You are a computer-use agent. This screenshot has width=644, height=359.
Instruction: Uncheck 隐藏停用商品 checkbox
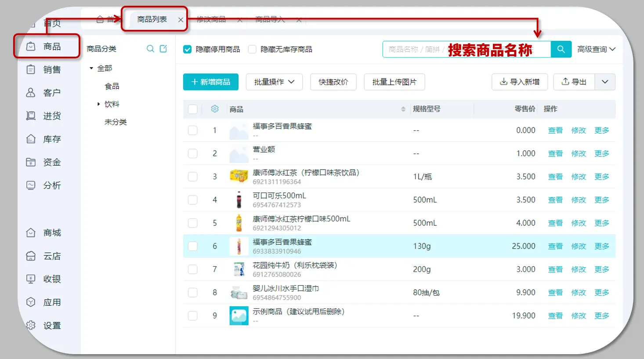tap(187, 49)
